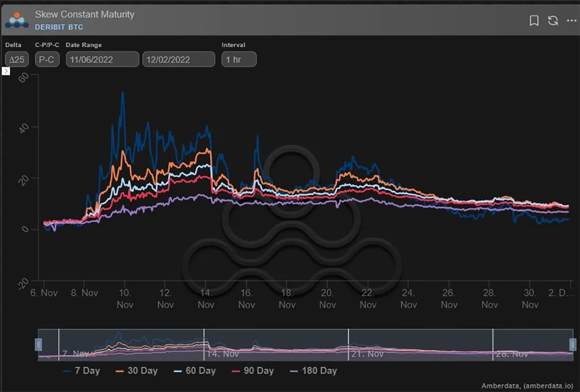Image resolution: width=580 pixels, height=392 pixels.
Task: Click the y-axis value 40
Action: pos(23,128)
